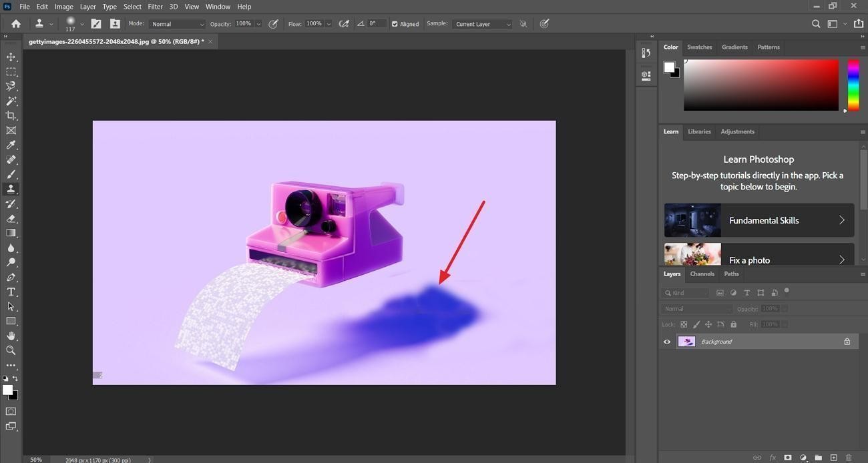Image resolution: width=868 pixels, height=463 pixels.
Task: Hide the Background layer via eye icon
Action: pos(666,342)
